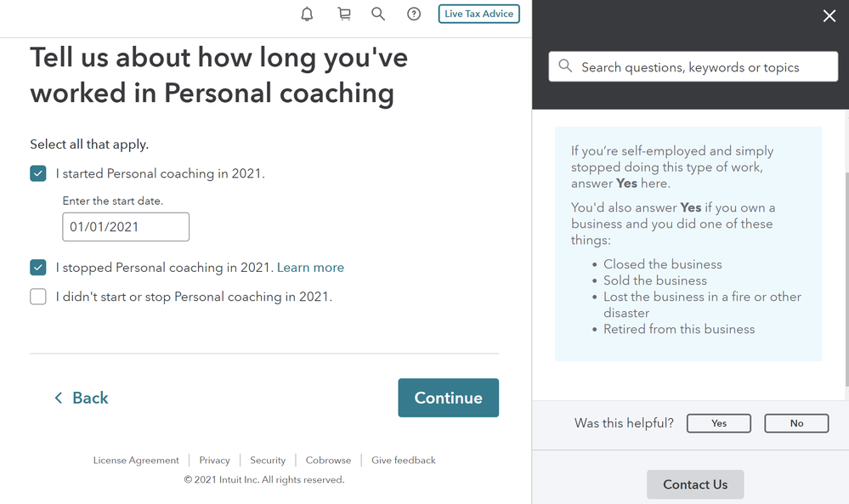Viewport: 849px width, 504px height.
Task: Focus the help search questions field
Action: pos(693,66)
